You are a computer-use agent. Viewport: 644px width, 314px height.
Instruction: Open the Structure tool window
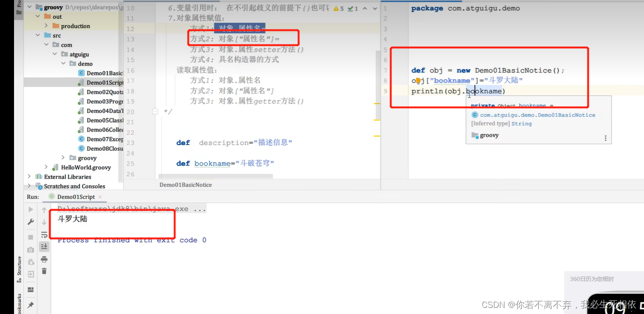20,269
